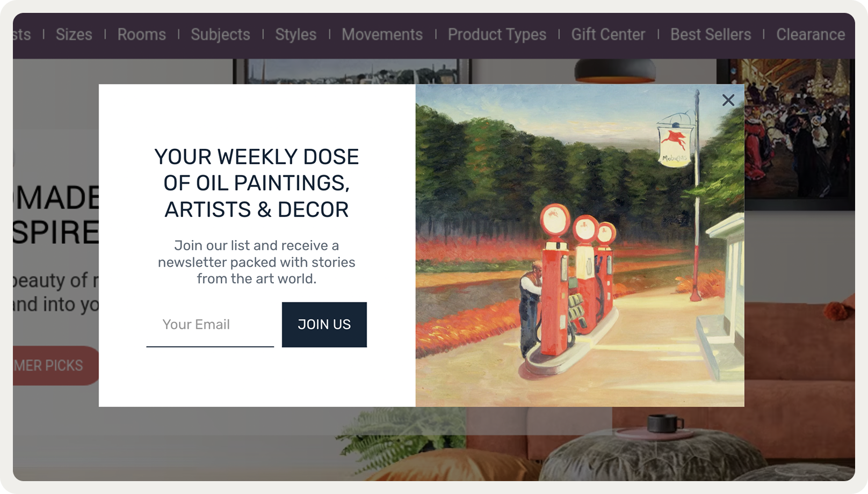Open the Movements menu

[382, 34]
